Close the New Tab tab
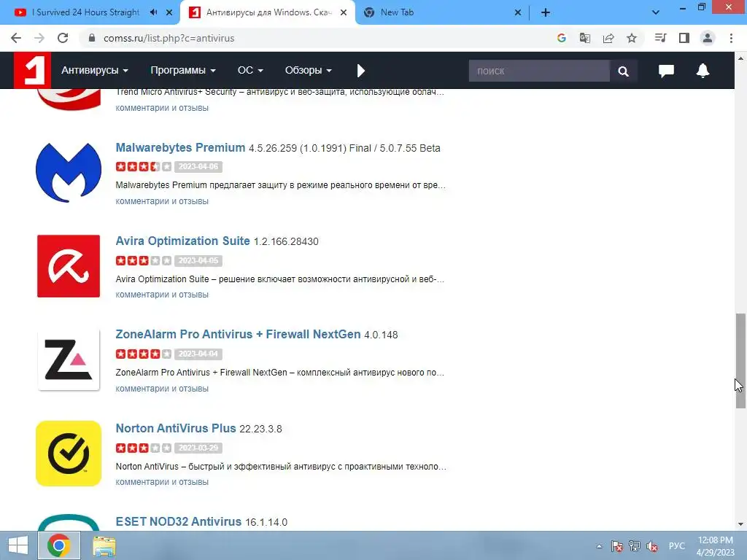747x560 pixels. tap(518, 13)
